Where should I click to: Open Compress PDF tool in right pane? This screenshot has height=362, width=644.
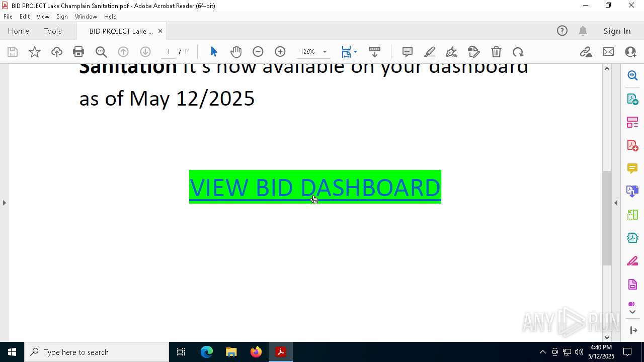[x=632, y=238]
